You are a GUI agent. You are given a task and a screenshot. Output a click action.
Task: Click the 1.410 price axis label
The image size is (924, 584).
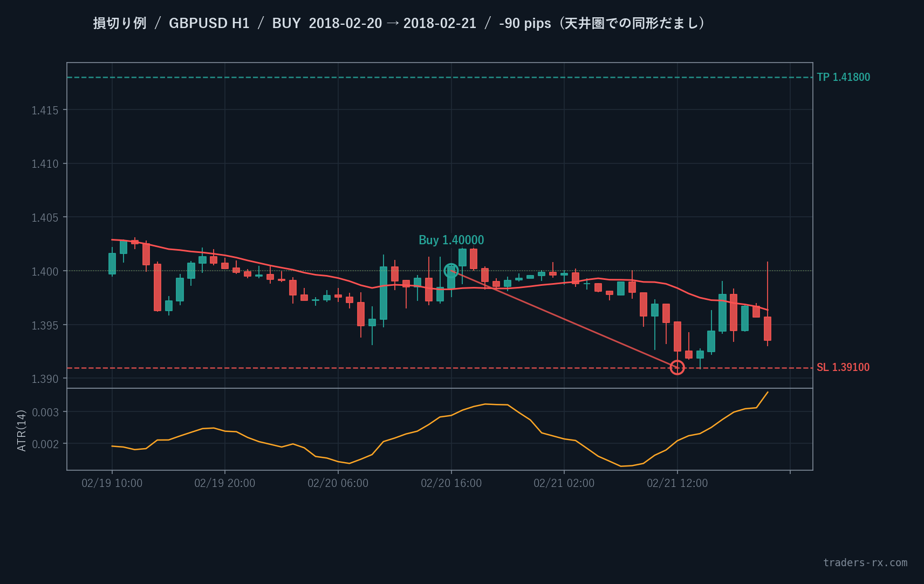[x=45, y=164]
